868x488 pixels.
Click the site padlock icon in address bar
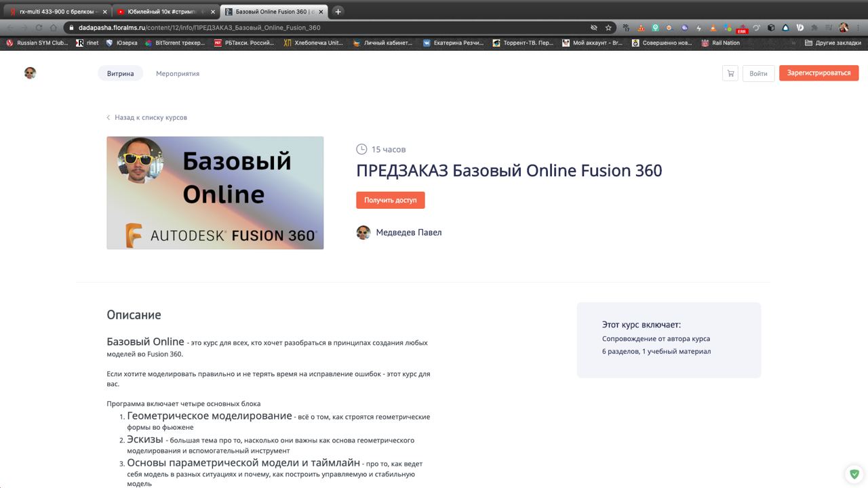pos(71,28)
